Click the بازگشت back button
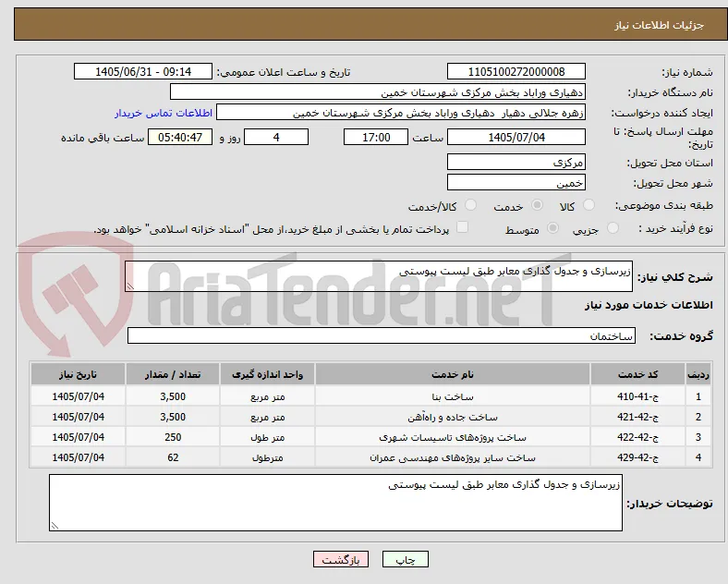728x584 pixels. (341, 560)
